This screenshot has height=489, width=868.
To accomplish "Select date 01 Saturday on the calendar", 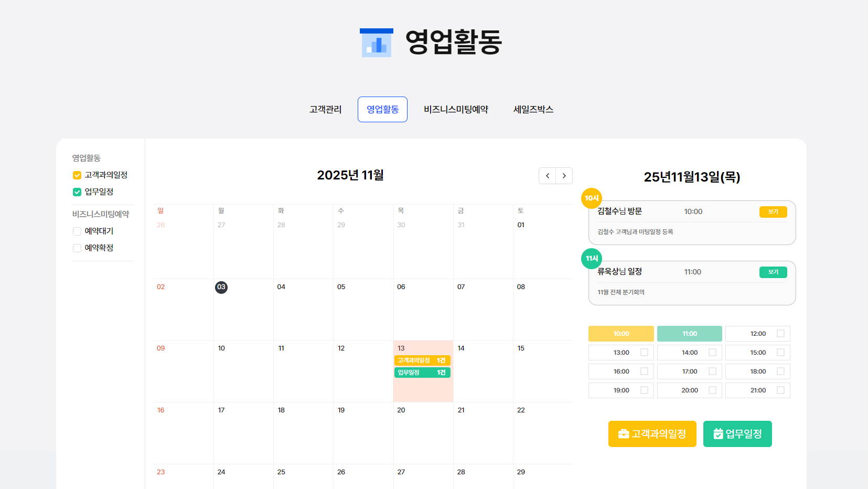I will click(x=521, y=225).
